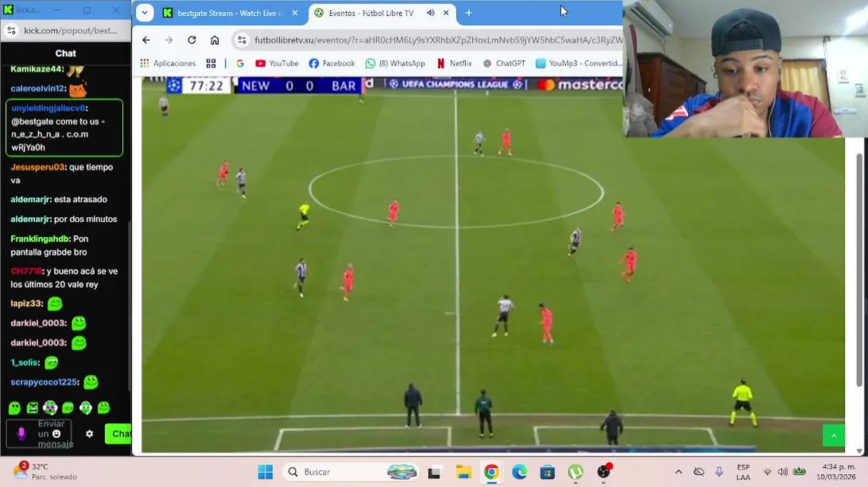Open Microsoft Edge from taskbar
Screen dimensions: 868x487
click(519, 472)
